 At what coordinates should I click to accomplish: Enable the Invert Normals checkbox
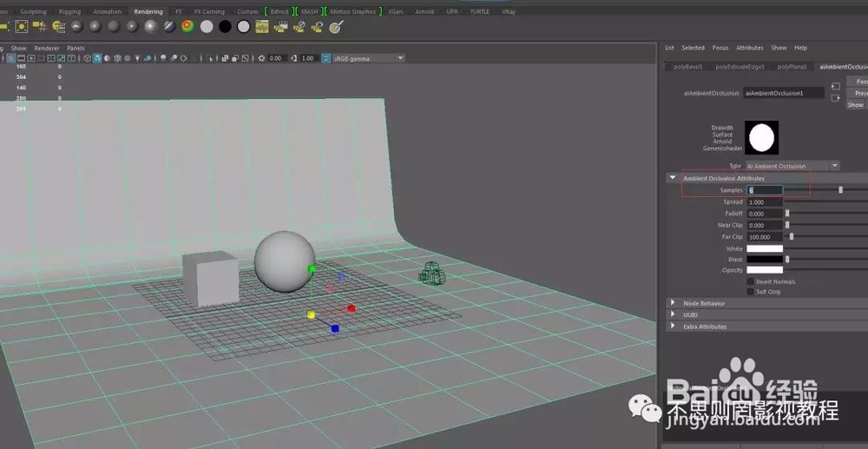tap(750, 281)
